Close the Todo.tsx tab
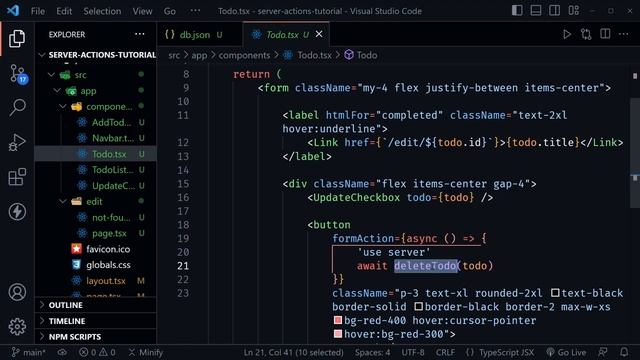The width and height of the screenshot is (640, 360). coord(319,34)
